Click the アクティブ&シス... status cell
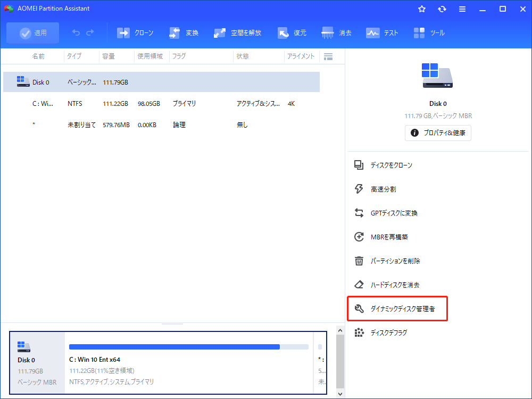This screenshot has width=532, height=399. coord(258,104)
